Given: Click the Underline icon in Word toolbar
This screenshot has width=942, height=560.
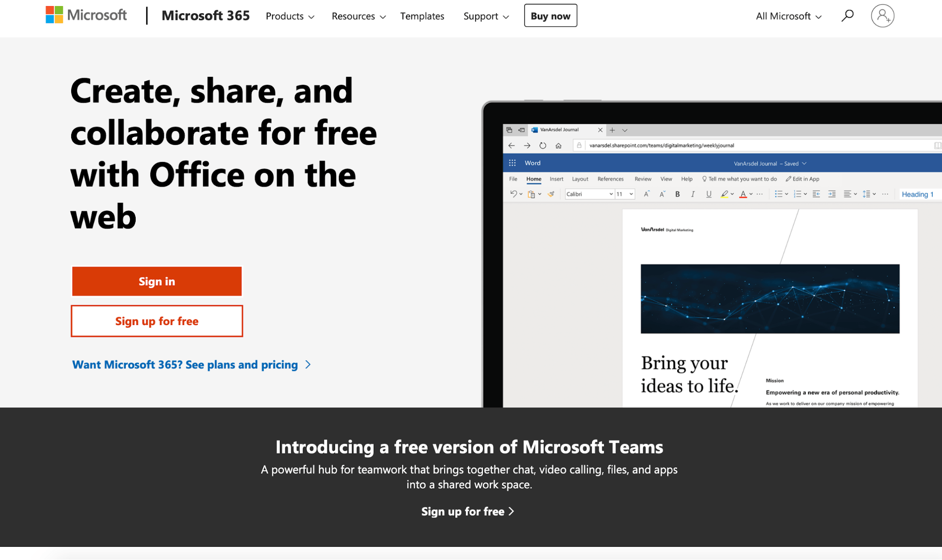Looking at the screenshot, I should pos(708,194).
